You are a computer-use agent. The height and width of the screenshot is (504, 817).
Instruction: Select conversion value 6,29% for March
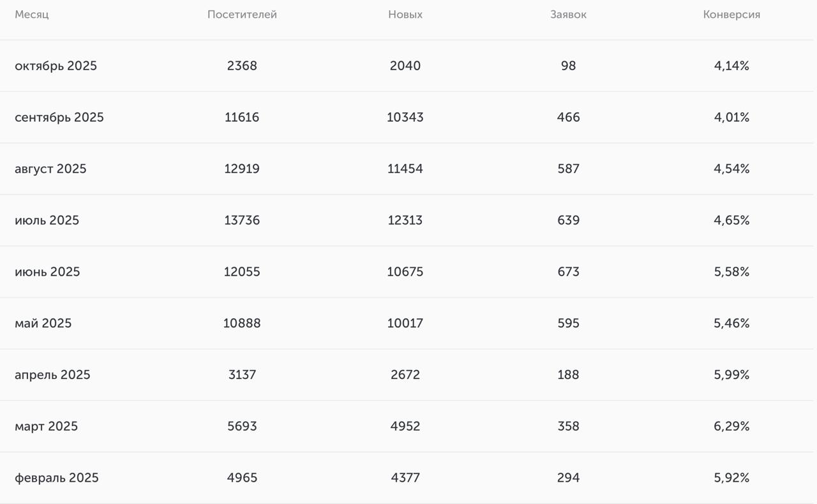(x=731, y=426)
